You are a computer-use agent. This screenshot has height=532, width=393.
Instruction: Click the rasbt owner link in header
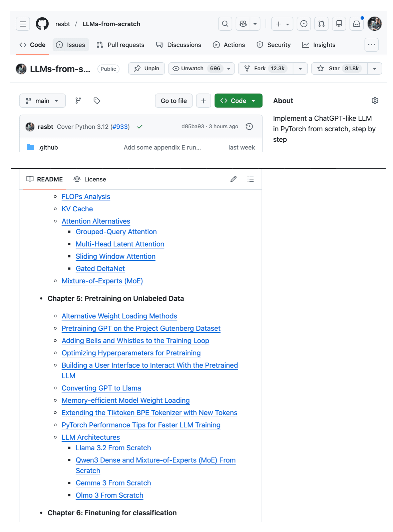63,24
